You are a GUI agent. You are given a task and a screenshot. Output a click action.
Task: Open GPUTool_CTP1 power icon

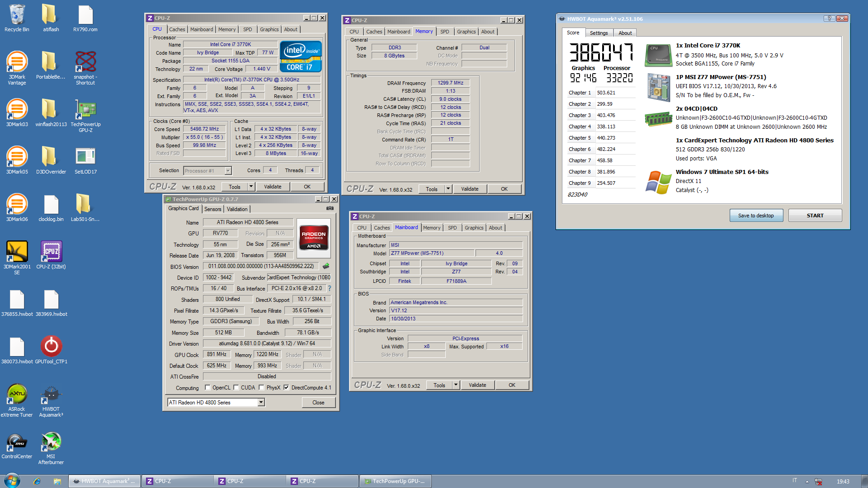(x=51, y=350)
